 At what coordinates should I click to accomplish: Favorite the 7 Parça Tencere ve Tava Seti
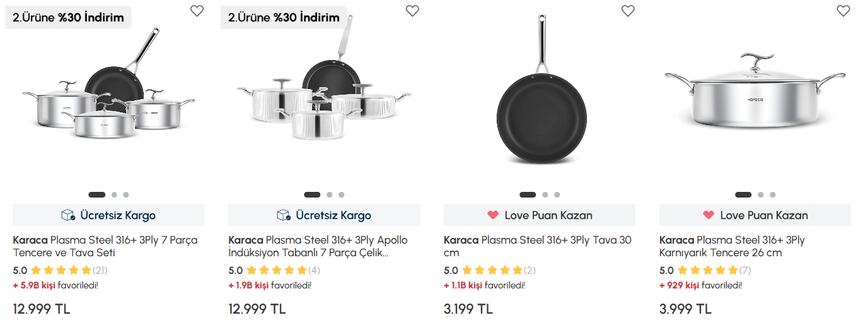point(197,11)
